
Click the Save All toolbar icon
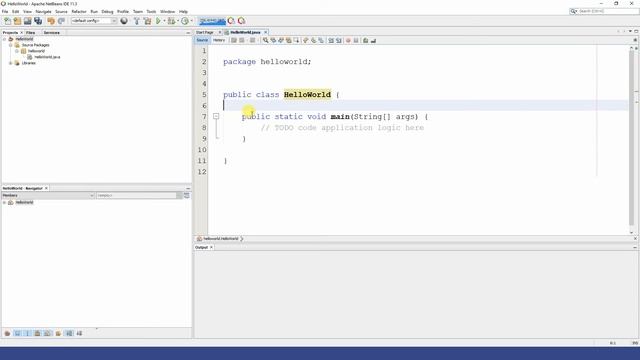click(x=38, y=21)
